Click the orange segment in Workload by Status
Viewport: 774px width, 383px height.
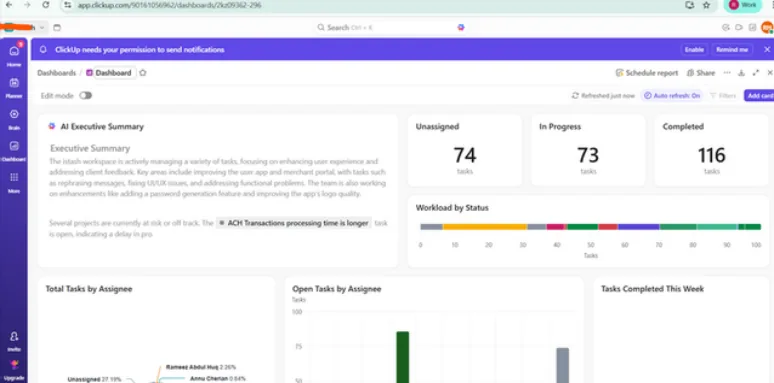pyautogui.click(x=485, y=227)
